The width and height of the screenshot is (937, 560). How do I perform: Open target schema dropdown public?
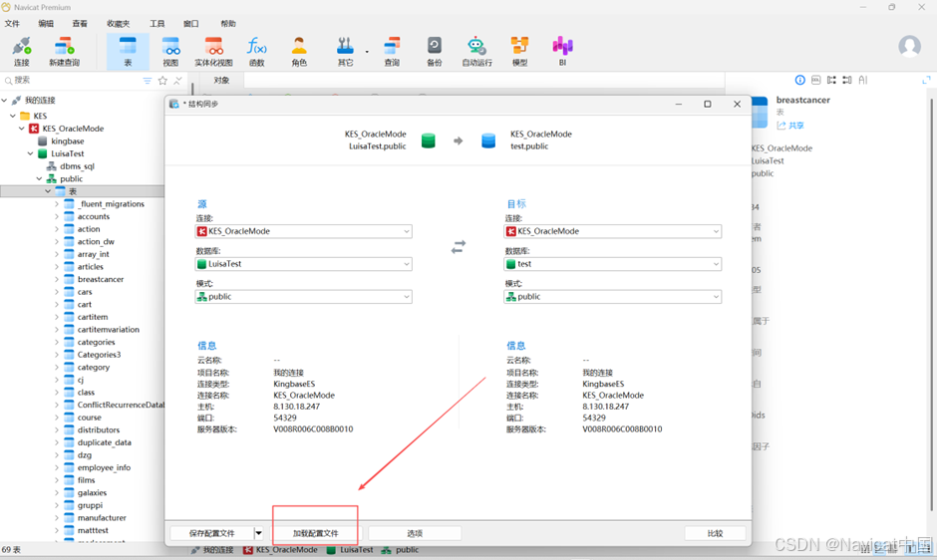click(612, 296)
